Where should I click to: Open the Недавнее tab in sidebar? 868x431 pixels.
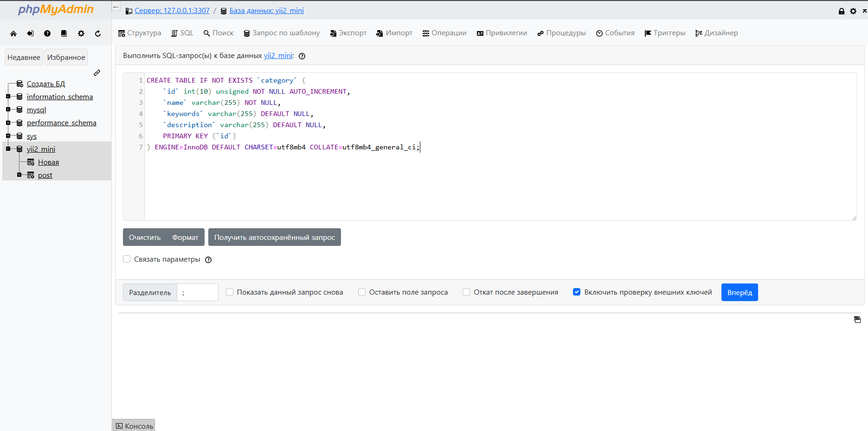pos(24,57)
